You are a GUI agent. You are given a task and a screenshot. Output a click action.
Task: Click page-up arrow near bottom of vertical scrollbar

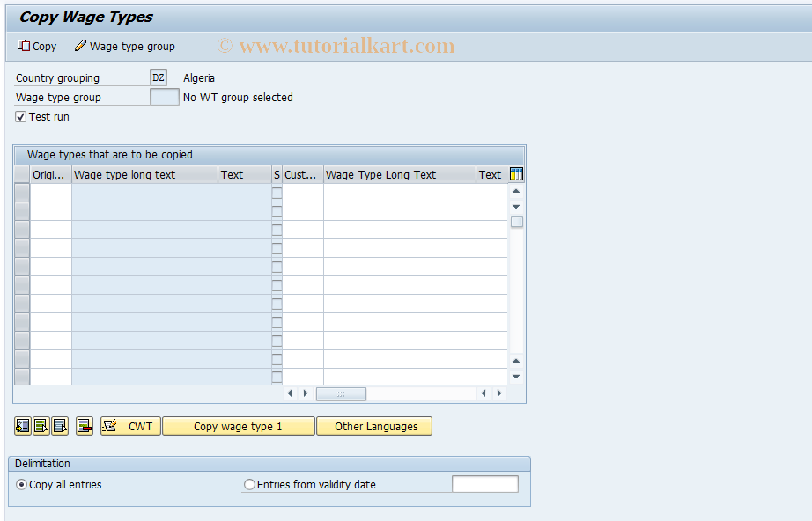click(x=516, y=361)
